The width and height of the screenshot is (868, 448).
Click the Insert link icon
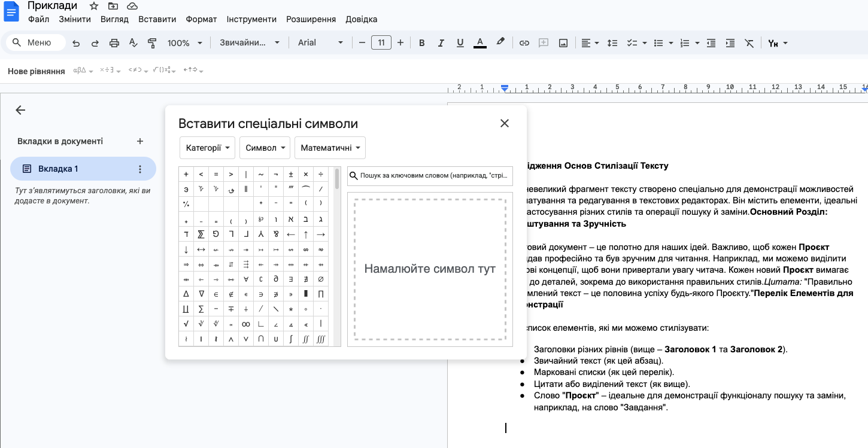(524, 43)
